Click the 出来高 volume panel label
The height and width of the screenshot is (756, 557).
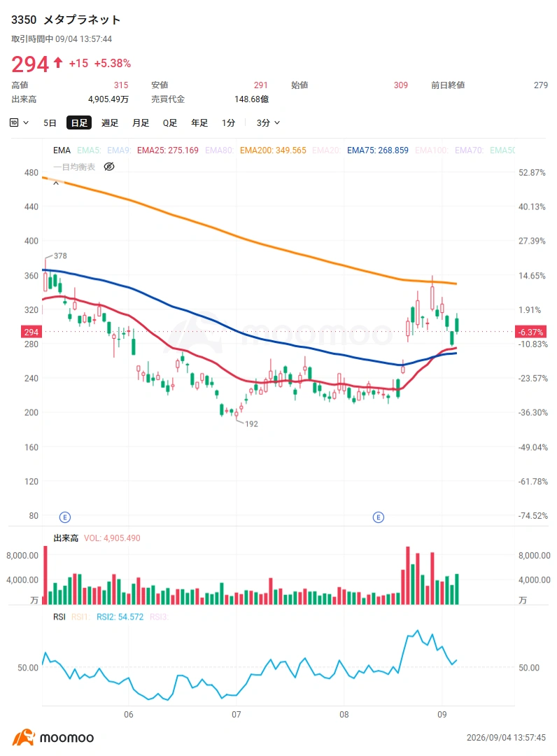66,538
